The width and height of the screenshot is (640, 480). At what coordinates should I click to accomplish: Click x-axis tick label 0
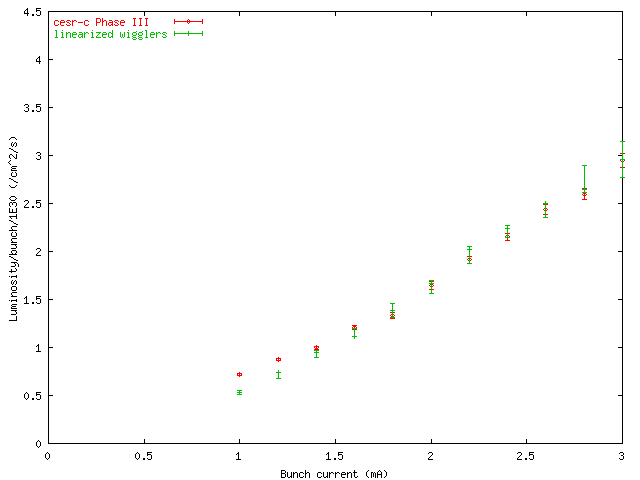(48, 456)
